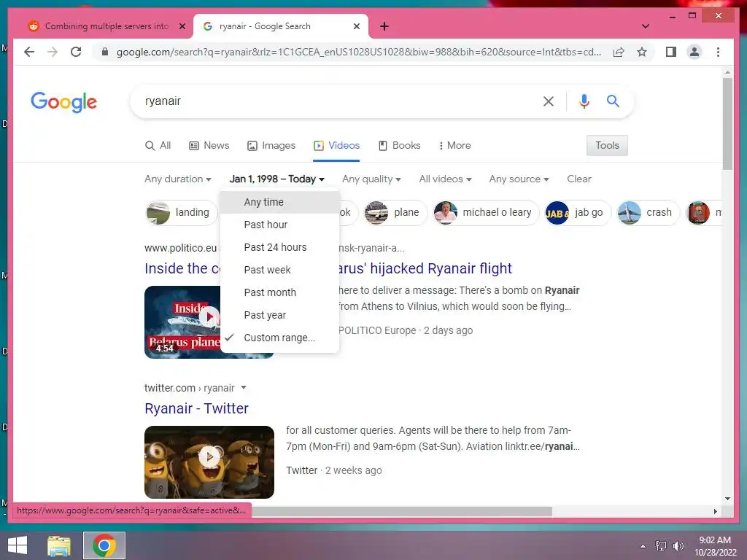
Task: Reload the current page
Action: click(x=76, y=52)
